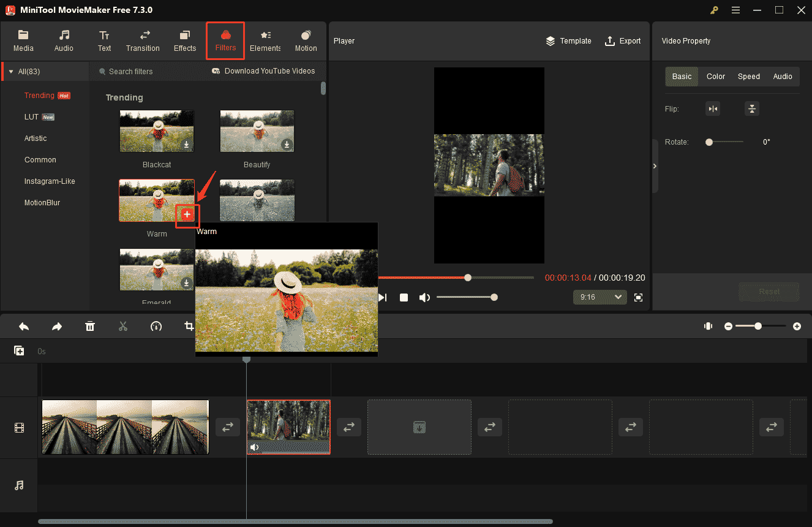Open the key upgrade icon in title bar
This screenshot has width=812, height=527.
point(714,10)
